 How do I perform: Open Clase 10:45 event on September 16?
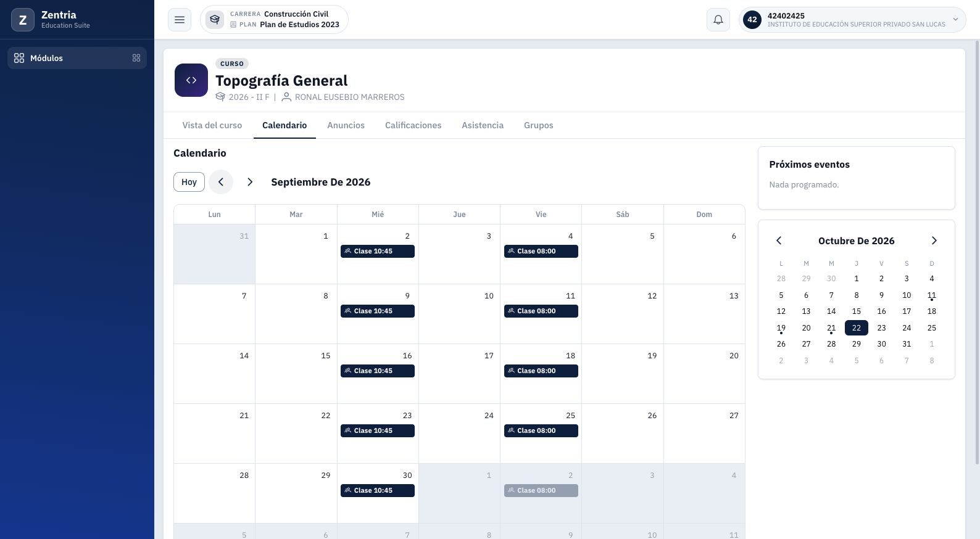tap(378, 371)
